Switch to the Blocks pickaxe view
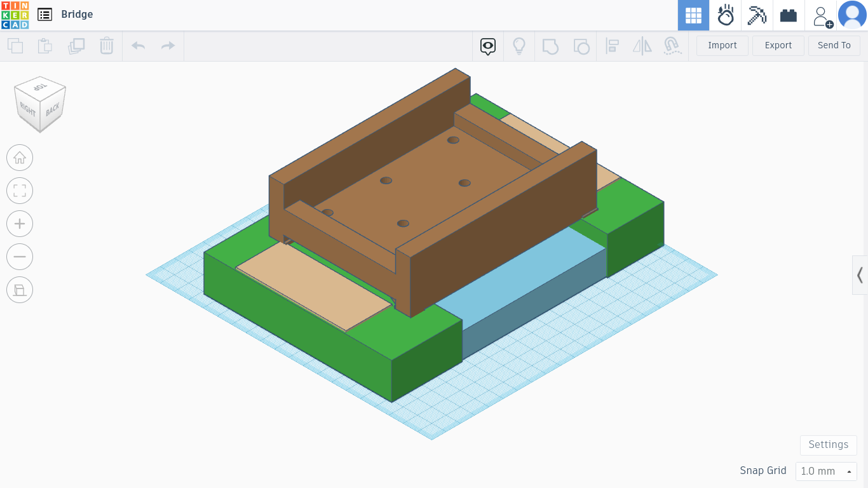Screen dimensions: 868x488 tap(757, 15)
